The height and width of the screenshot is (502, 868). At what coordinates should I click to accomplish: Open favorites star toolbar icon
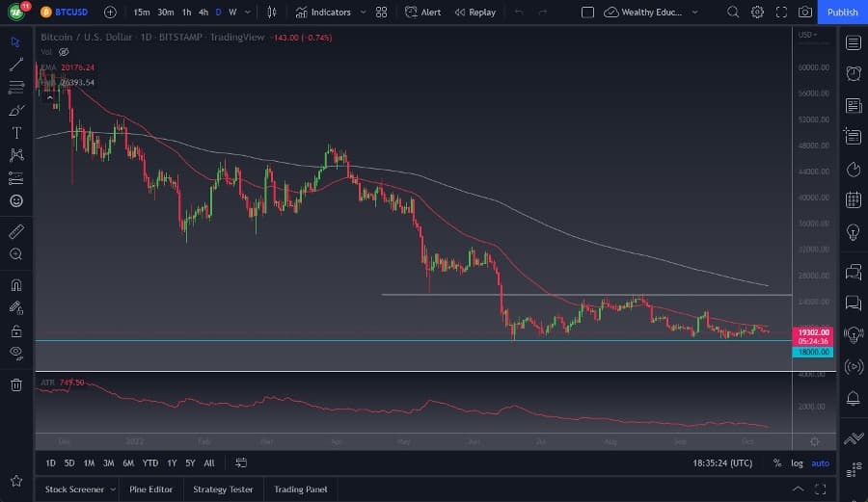(x=16, y=481)
